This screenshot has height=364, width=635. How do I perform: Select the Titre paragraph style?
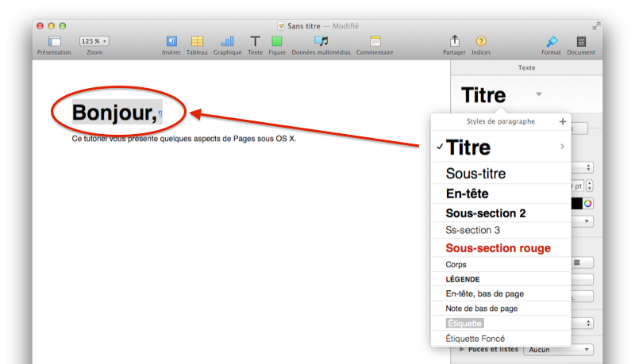click(x=501, y=148)
